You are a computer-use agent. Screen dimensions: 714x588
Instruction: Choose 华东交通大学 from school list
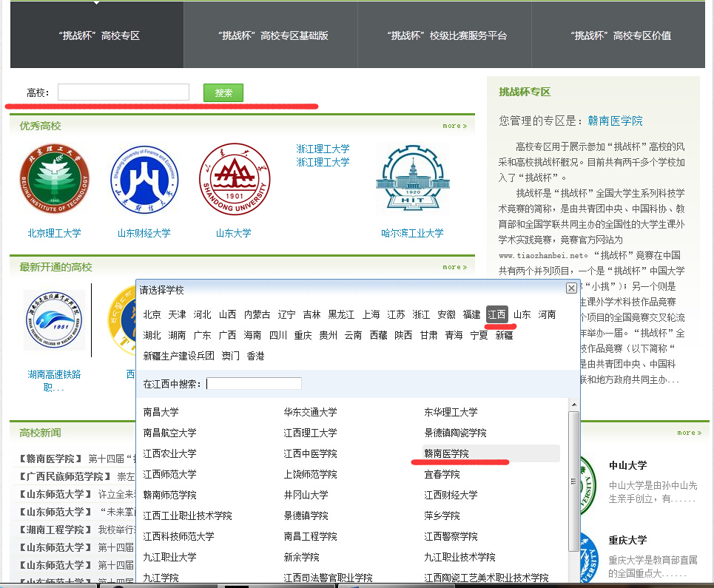[x=310, y=412]
